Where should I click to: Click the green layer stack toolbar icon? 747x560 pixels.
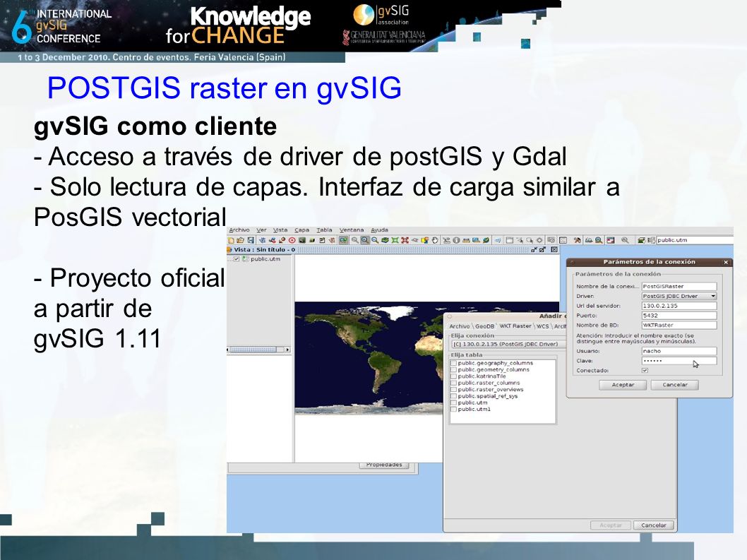385,240
